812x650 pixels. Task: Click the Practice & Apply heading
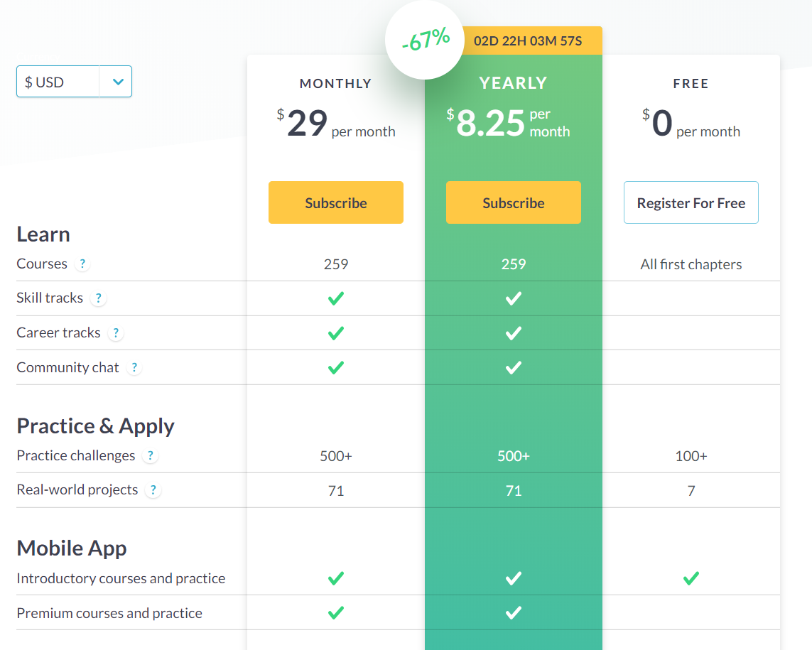pyautogui.click(x=95, y=426)
